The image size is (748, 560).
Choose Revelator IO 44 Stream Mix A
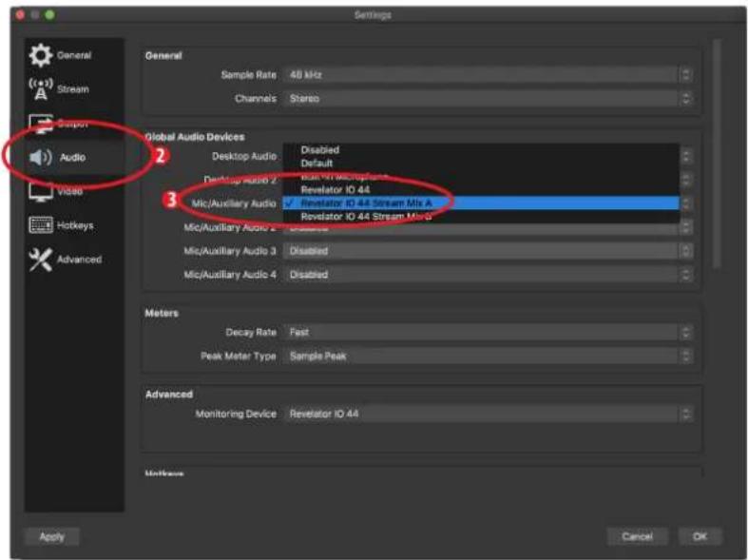coord(481,203)
